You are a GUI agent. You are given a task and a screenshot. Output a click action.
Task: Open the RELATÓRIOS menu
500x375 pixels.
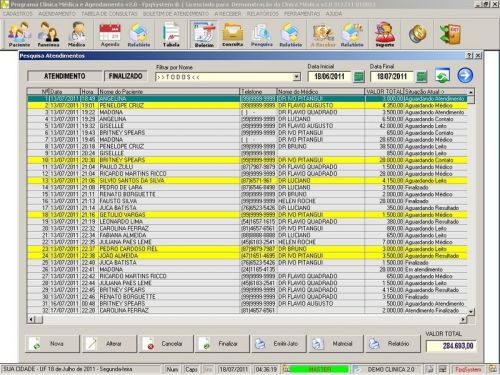pos(263,14)
